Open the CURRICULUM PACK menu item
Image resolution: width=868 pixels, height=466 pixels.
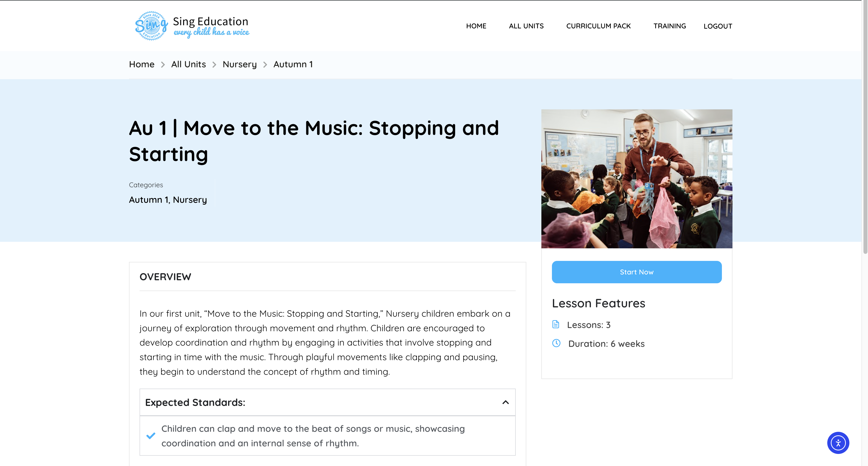click(598, 26)
